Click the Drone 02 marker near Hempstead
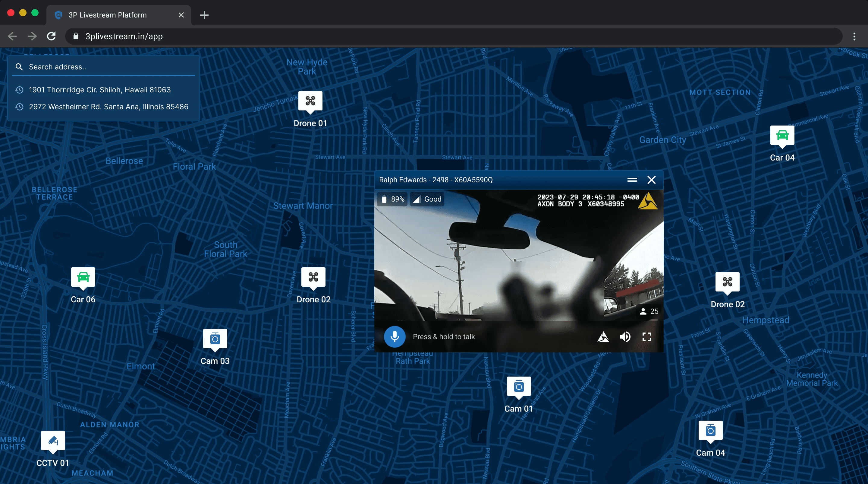The width and height of the screenshot is (868, 484). pyautogui.click(x=727, y=282)
